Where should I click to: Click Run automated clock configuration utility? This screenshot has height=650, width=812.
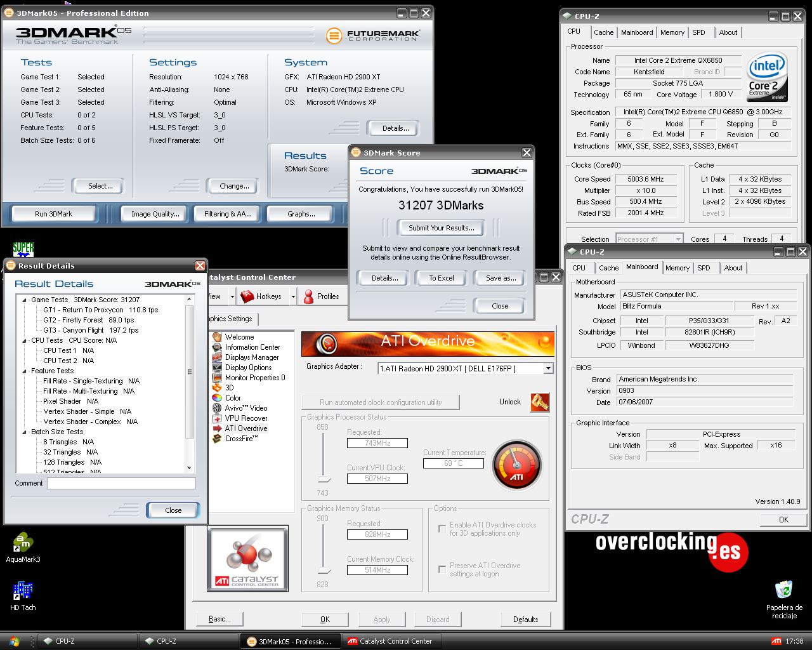pos(381,402)
